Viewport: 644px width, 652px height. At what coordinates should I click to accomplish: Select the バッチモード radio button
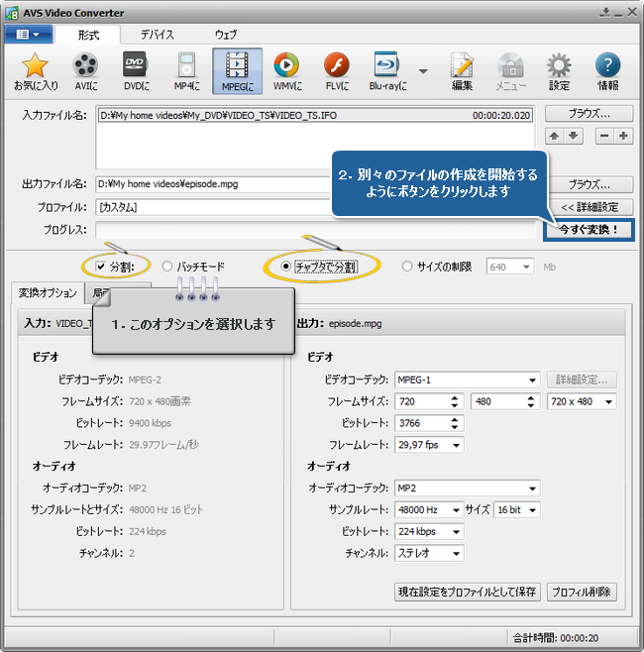(x=167, y=267)
